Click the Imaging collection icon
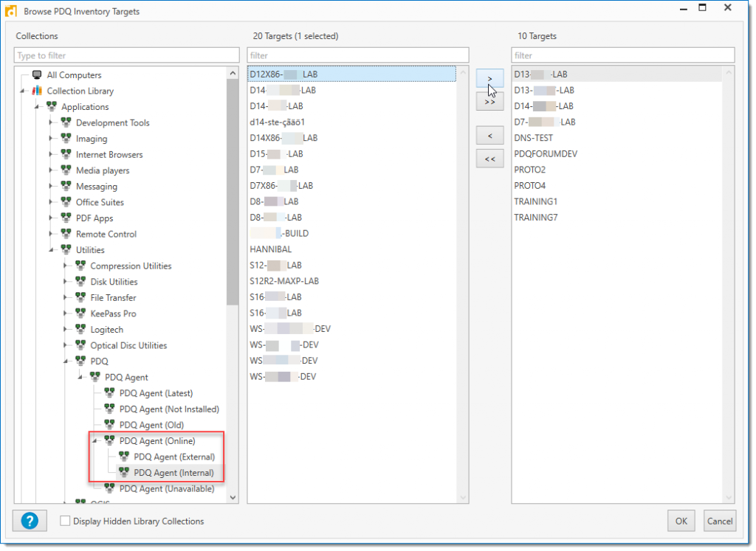Viewport: 756px width, 551px height. (x=66, y=138)
